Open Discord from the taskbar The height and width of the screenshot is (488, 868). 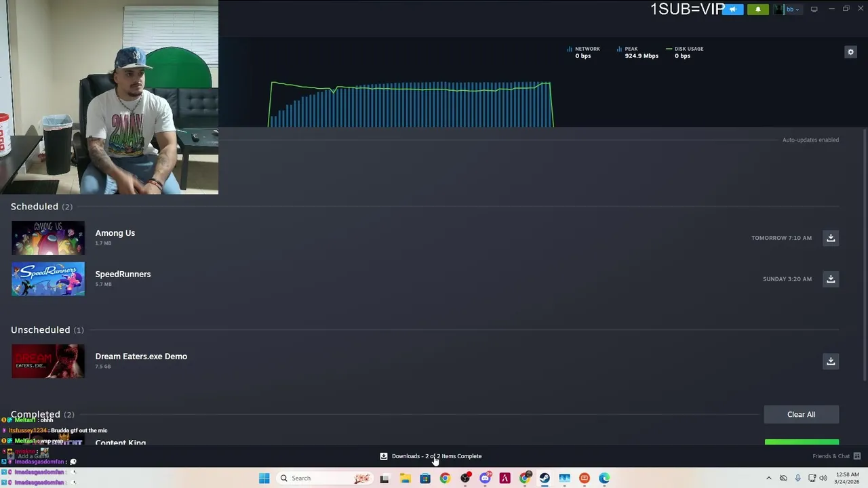485,479
